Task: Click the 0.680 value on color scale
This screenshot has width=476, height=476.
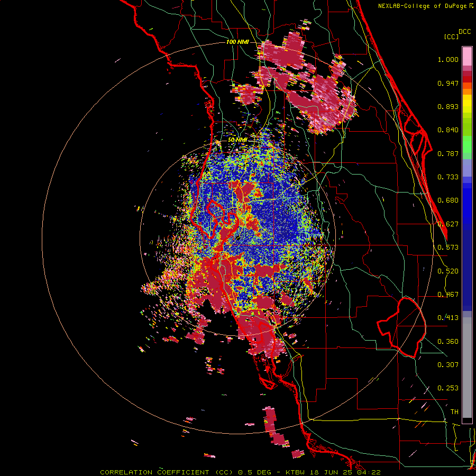Action: coord(448,200)
